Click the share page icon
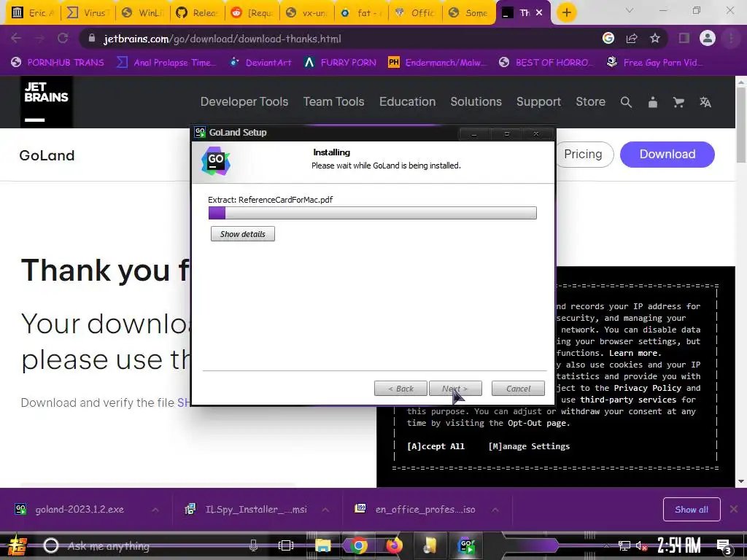Screen dimensions: 747x560 click(x=632, y=39)
